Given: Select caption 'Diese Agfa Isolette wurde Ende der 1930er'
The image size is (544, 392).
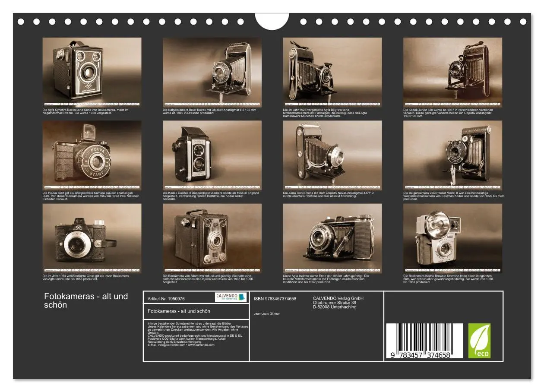Looking at the screenshot, I should (326, 279).
